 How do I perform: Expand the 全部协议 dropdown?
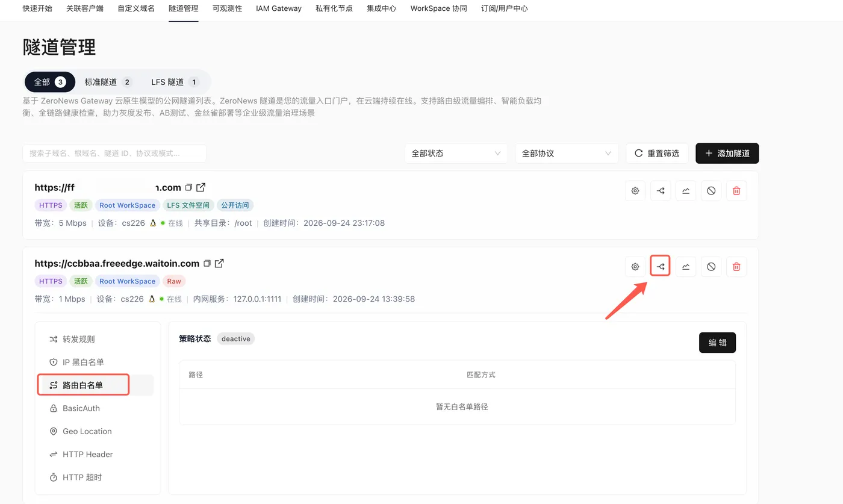click(x=567, y=154)
